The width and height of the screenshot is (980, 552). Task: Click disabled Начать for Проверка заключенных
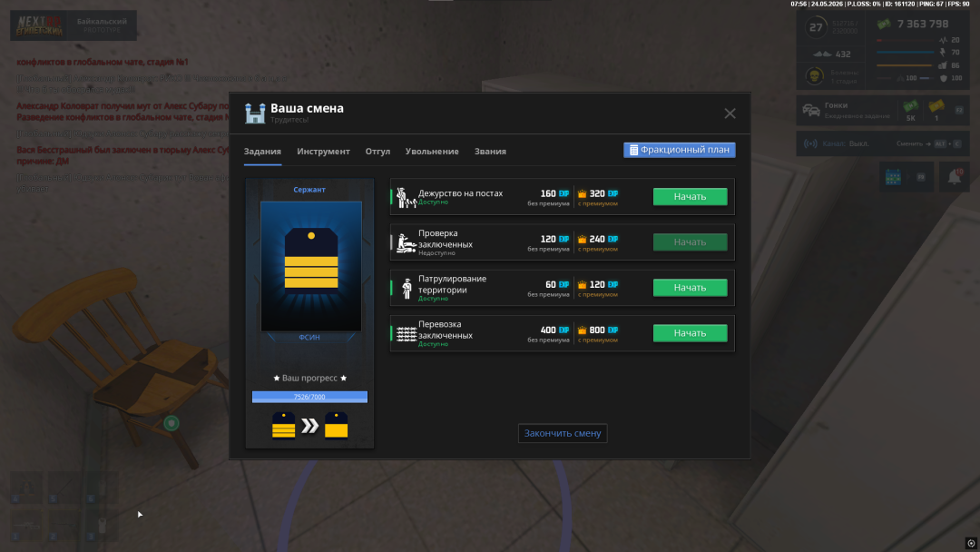[x=690, y=241]
